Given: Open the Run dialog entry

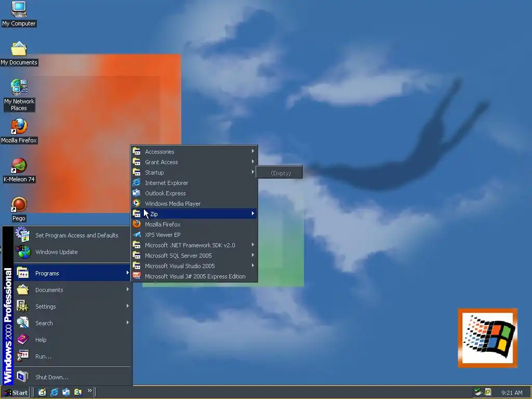Looking at the screenshot, I should [72, 356].
